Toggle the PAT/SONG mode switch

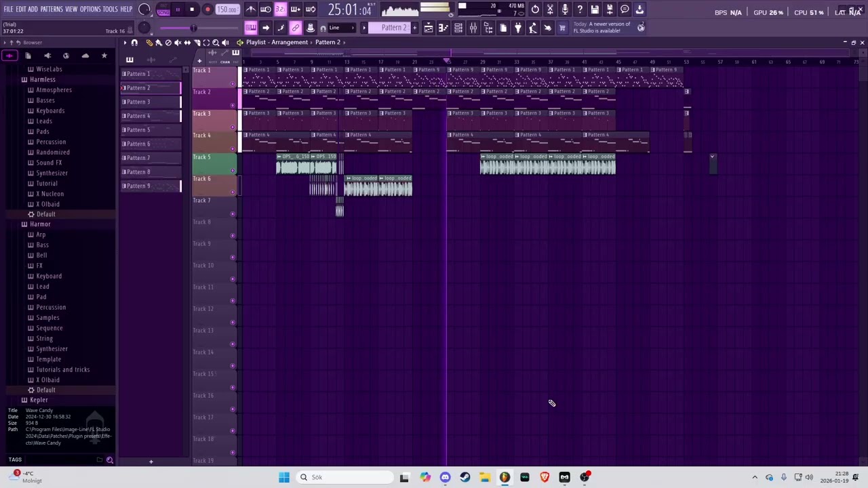[x=163, y=9]
